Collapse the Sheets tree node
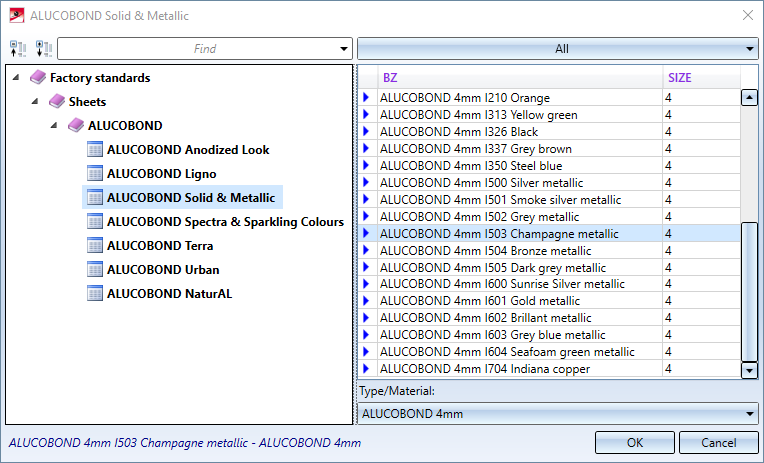This screenshot has height=463, width=764. [x=35, y=101]
